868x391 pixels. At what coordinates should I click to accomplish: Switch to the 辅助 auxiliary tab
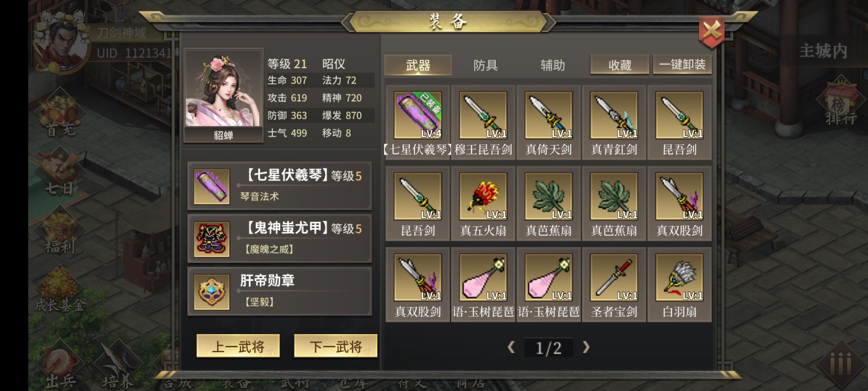[x=552, y=65]
